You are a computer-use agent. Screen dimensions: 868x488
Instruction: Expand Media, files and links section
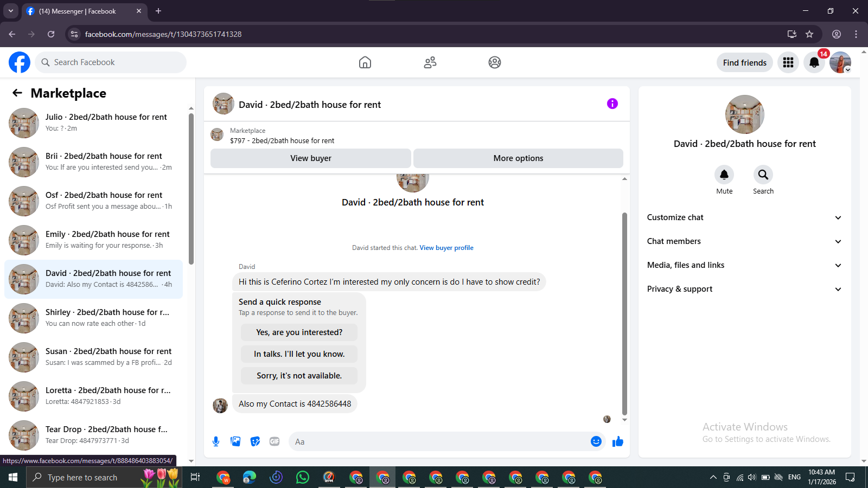744,265
